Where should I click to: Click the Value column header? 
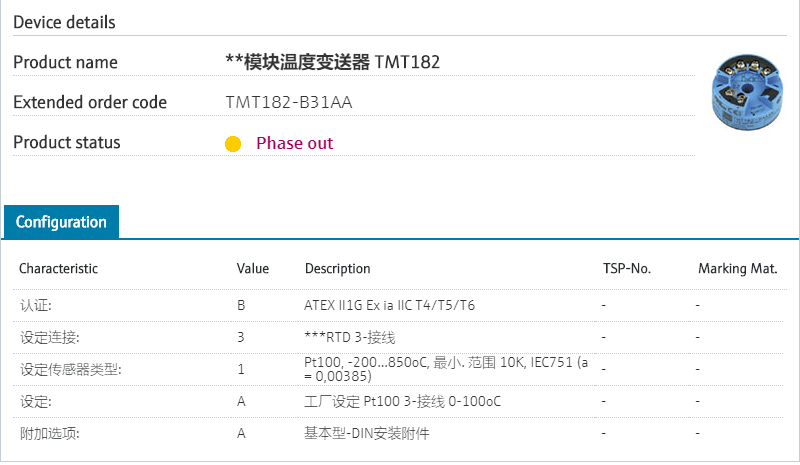[253, 269]
